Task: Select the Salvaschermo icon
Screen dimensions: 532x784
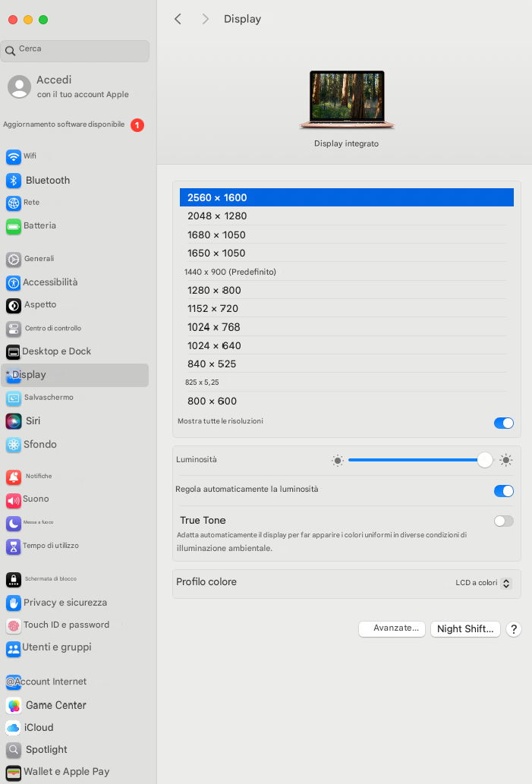Action: click(x=14, y=398)
